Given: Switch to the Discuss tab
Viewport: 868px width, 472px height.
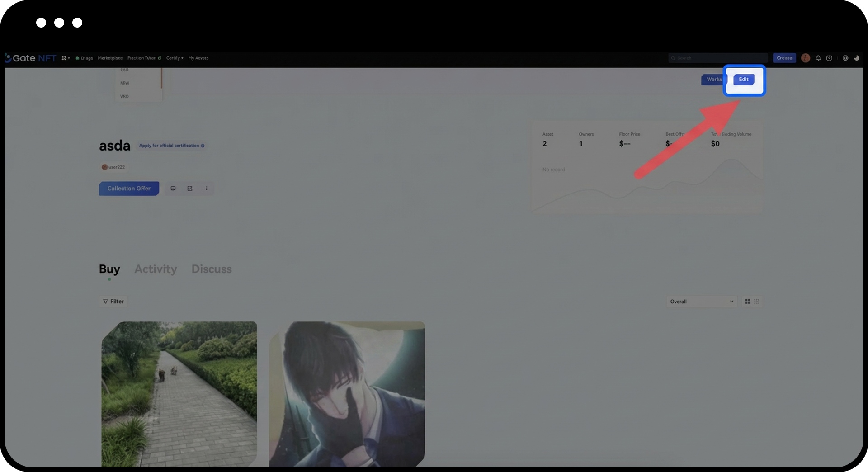Looking at the screenshot, I should click(x=212, y=269).
